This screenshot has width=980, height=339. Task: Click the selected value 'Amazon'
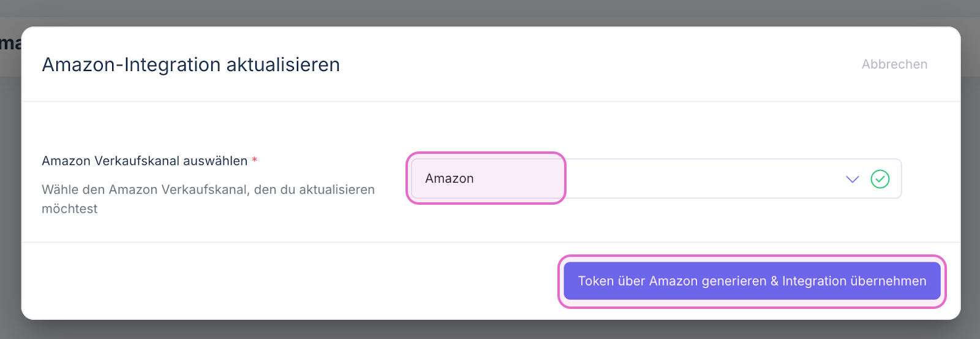pyautogui.click(x=450, y=178)
